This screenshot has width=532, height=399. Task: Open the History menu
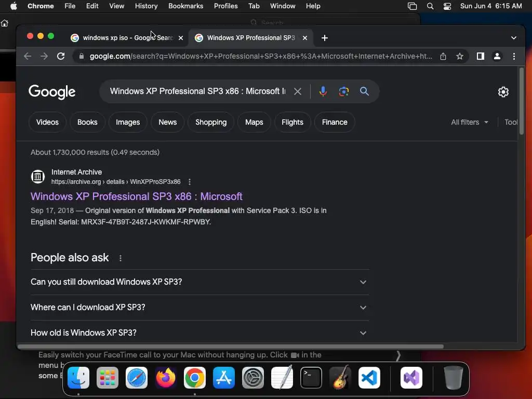146,6
